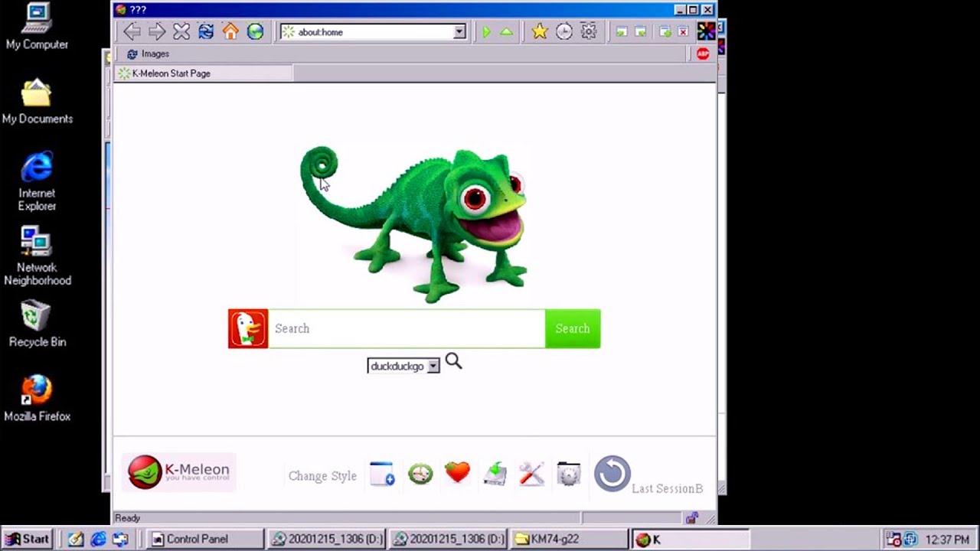The image size is (980, 551).
Task: Open My Documents desktop folder
Action: click(37, 101)
